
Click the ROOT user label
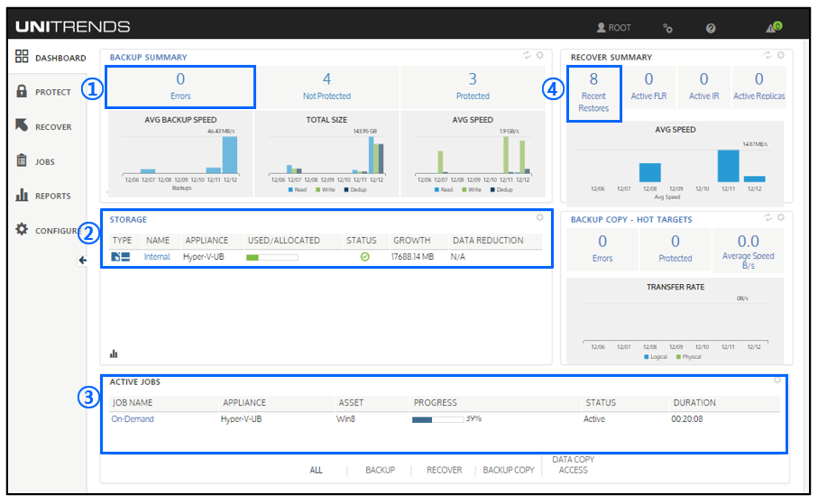(x=620, y=28)
